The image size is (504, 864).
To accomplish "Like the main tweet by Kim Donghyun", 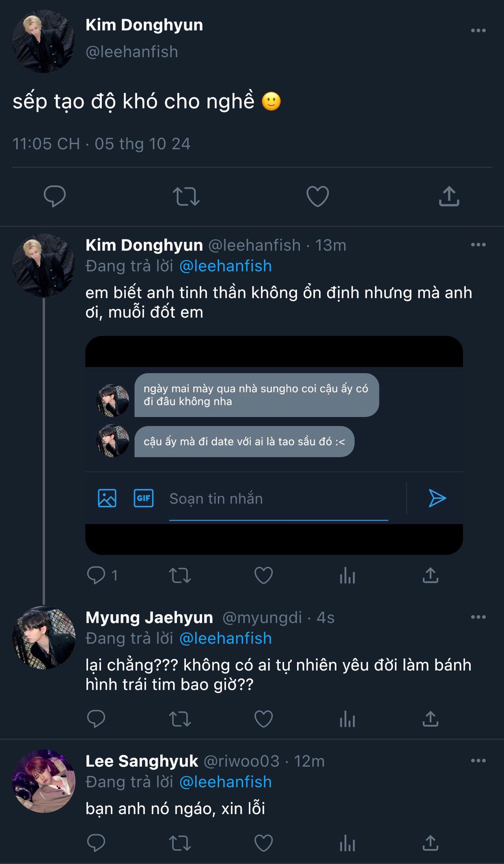I will coord(318,197).
